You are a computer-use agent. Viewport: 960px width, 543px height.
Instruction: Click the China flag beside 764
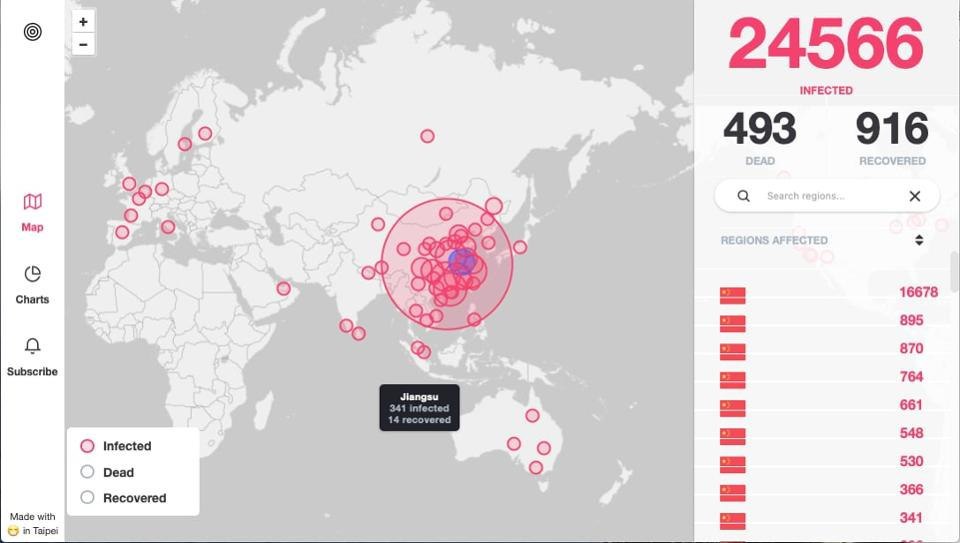pyautogui.click(x=733, y=378)
